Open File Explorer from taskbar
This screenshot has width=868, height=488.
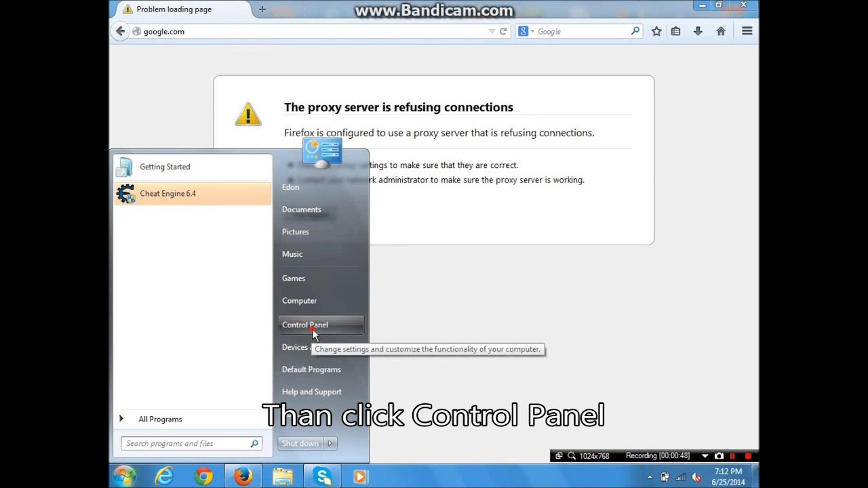282,476
